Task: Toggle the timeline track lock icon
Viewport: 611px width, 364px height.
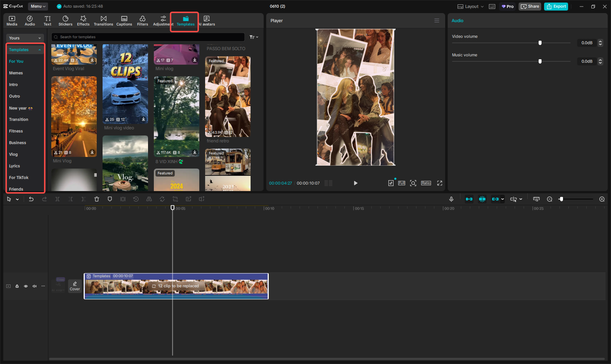Action: [17, 286]
